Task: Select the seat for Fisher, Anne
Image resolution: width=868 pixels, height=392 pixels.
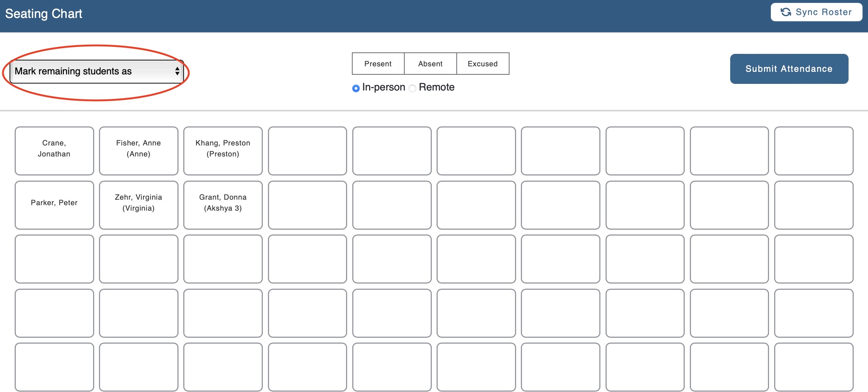Action: tap(138, 150)
